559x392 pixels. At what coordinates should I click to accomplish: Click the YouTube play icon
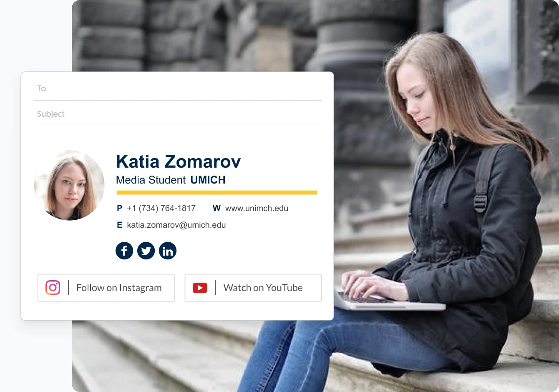tap(200, 287)
